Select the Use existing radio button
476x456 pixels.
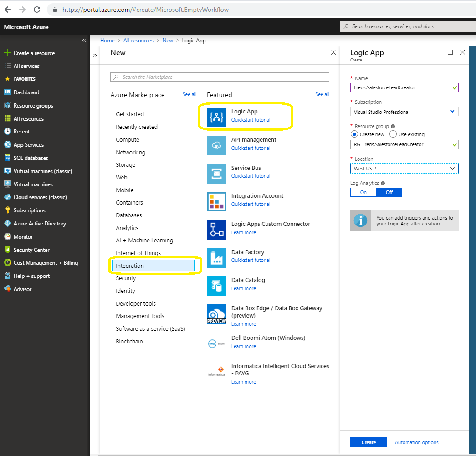point(393,134)
